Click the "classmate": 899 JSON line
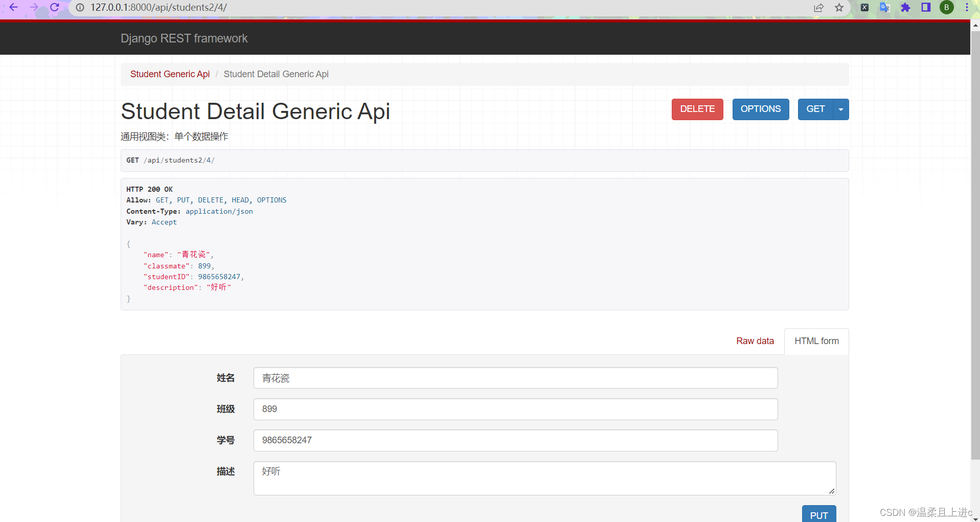Image resolution: width=980 pixels, height=522 pixels. coord(179,266)
